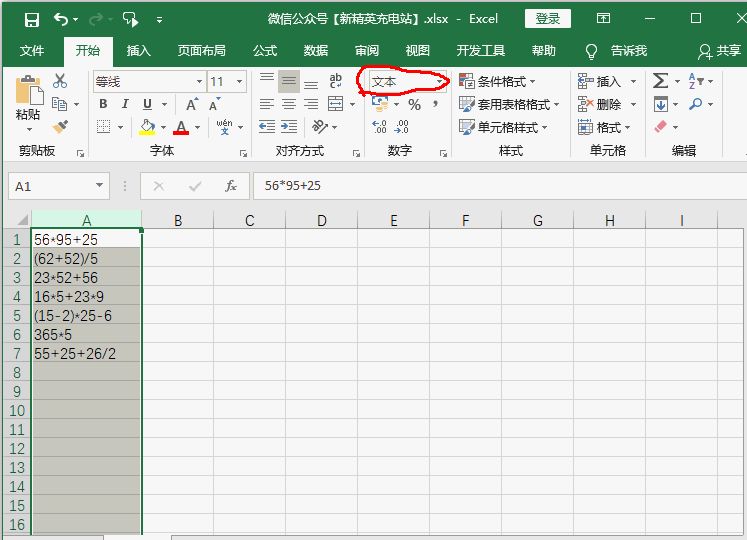Open the font name dropdown 等线

click(x=199, y=82)
